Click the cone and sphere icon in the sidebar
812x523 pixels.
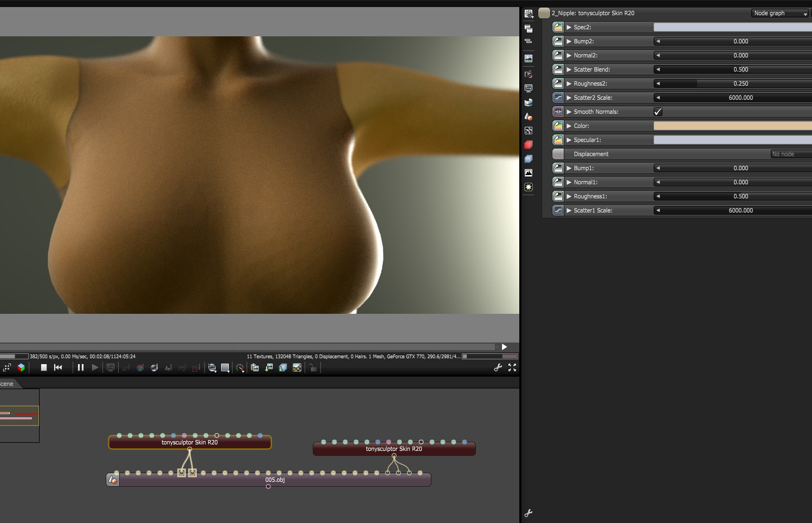pos(529,117)
